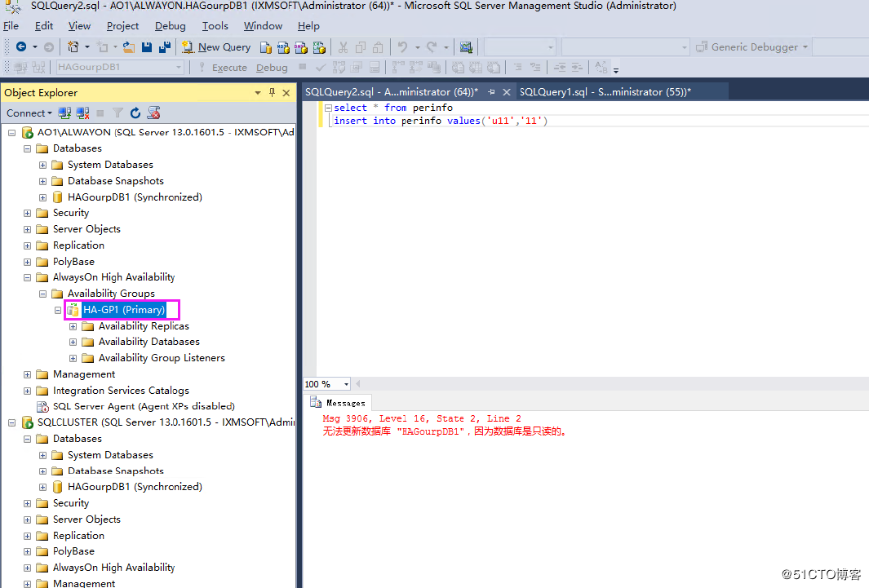869x588 pixels.
Task: Refresh Object Explorer with the refresh icon
Action: tap(135, 113)
